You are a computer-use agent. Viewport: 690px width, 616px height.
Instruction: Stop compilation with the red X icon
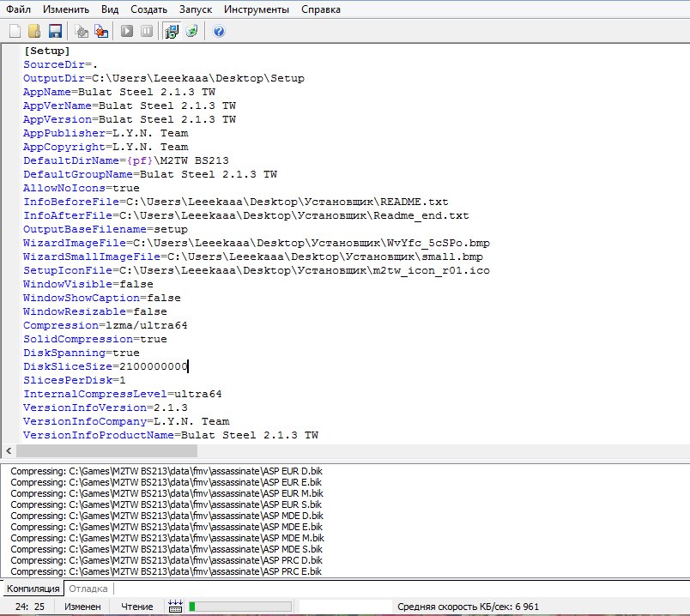101,31
